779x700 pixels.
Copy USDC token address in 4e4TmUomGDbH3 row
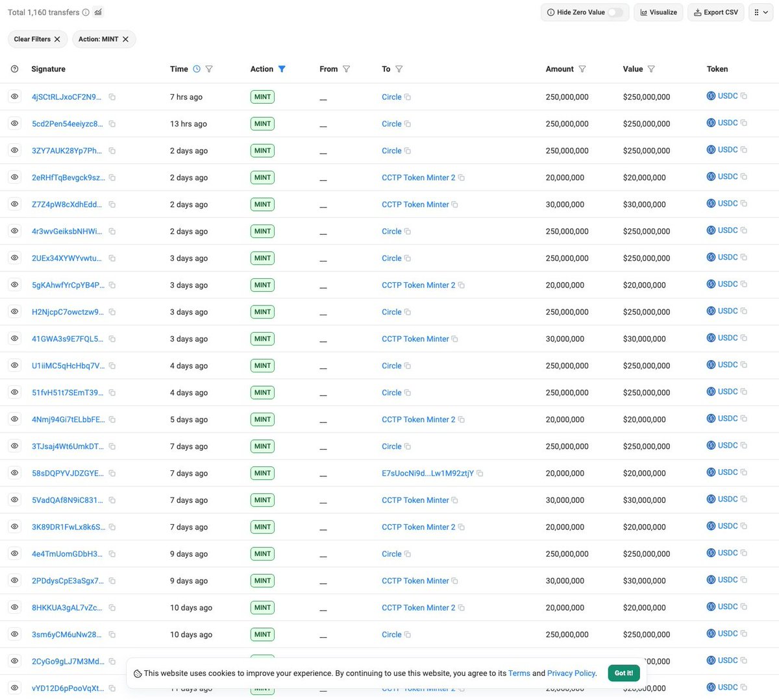point(744,553)
